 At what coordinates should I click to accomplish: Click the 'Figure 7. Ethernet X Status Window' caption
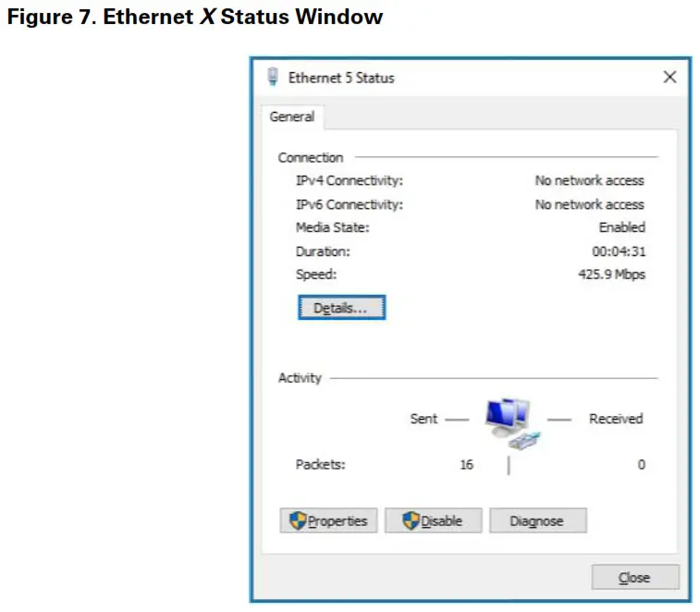[x=195, y=17]
